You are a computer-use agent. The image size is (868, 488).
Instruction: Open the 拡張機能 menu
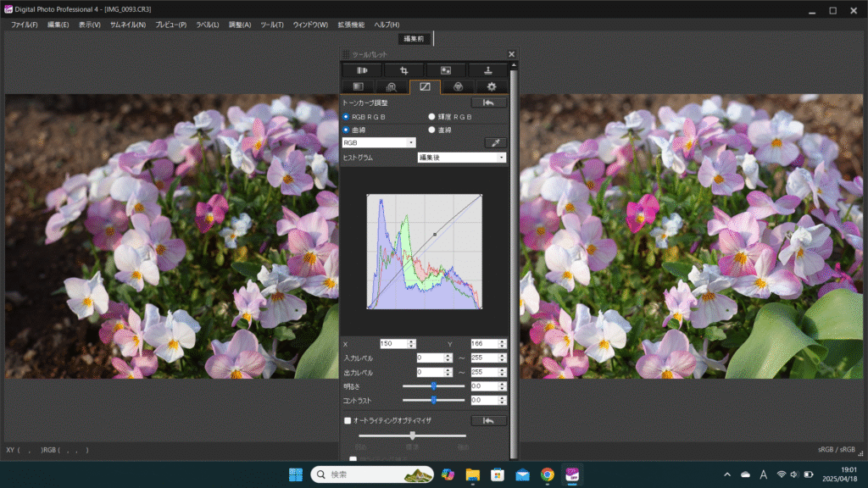tap(351, 25)
